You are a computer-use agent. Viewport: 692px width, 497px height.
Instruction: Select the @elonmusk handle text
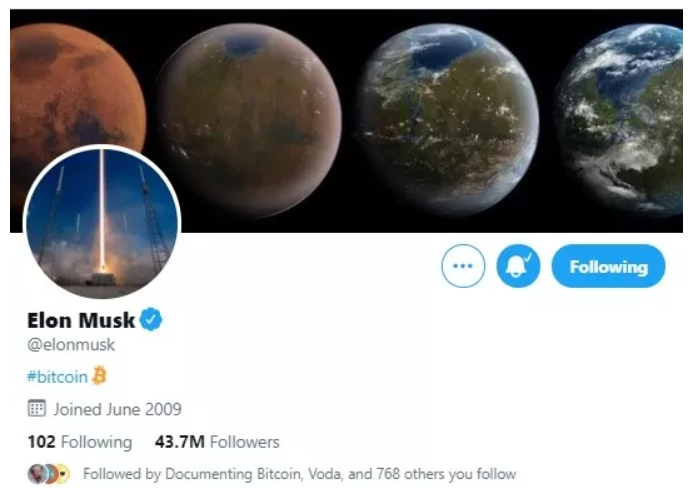pos(70,345)
